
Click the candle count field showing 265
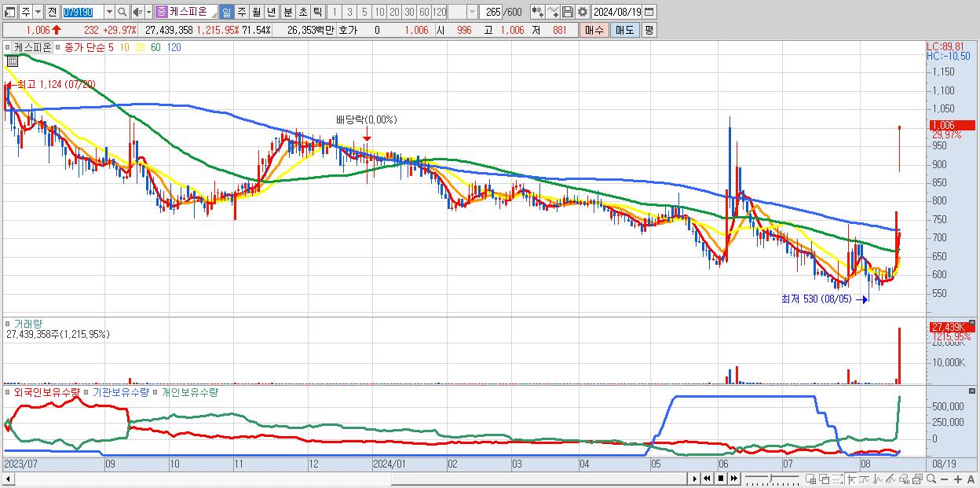(491, 12)
